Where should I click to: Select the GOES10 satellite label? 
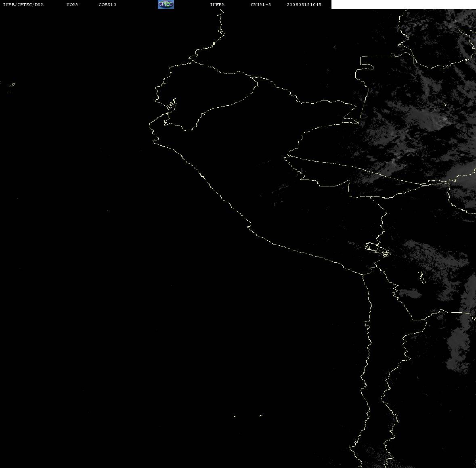107,4
